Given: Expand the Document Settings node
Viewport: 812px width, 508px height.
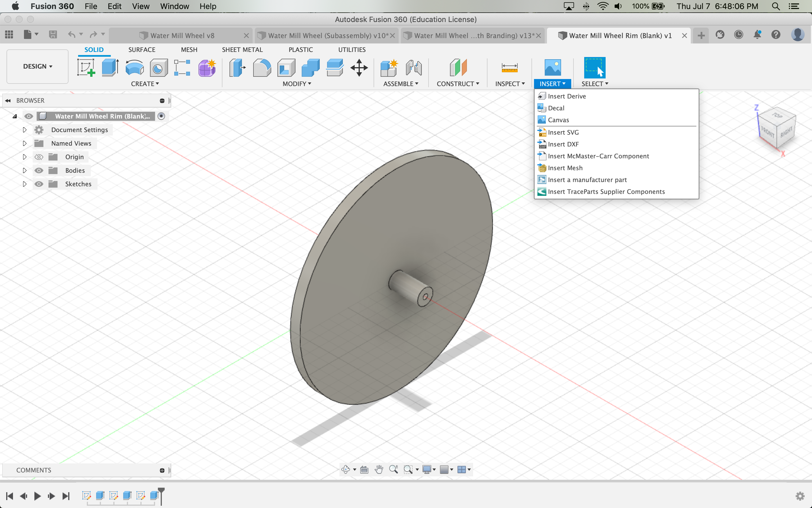Looking at the screenshot, I should click(x=25, y=130).
